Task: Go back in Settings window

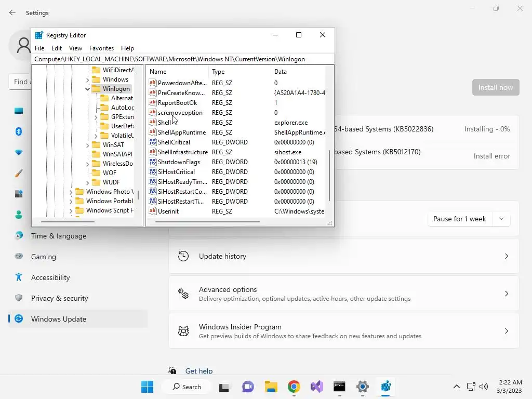Action: click(x=12, y=12)
